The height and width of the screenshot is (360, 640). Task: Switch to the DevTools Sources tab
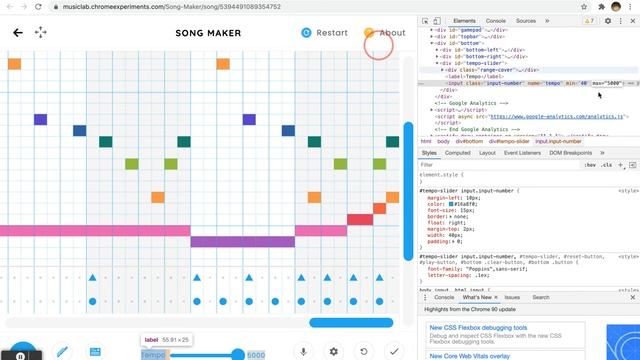526,21
